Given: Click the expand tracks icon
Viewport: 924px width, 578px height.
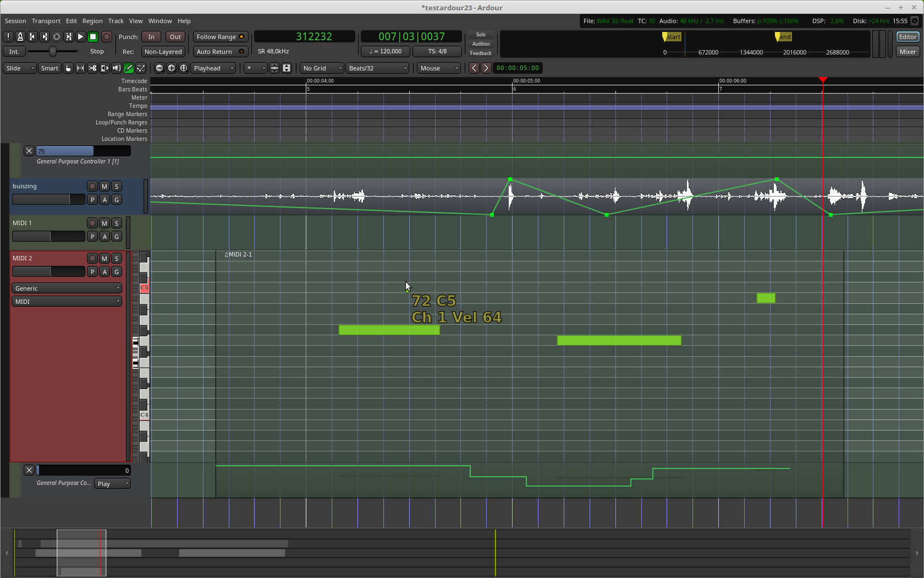Looking at the screenshot, I should 287,68.
